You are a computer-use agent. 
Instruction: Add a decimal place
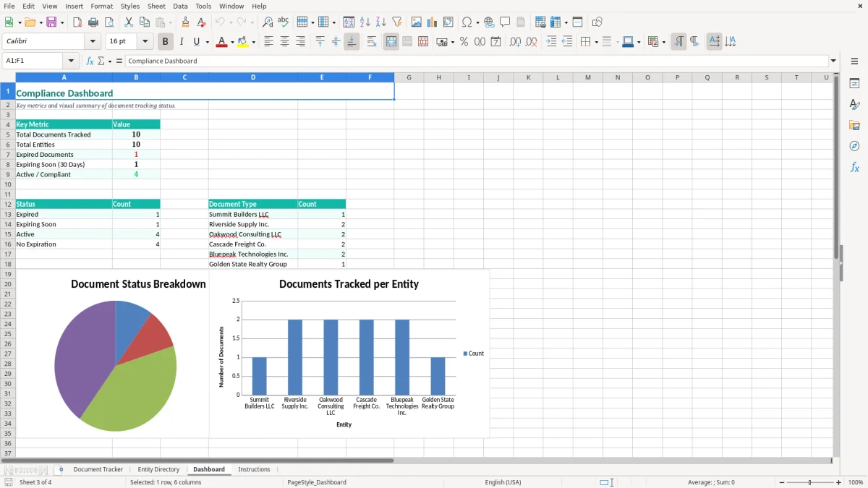[x=515, y=42]
